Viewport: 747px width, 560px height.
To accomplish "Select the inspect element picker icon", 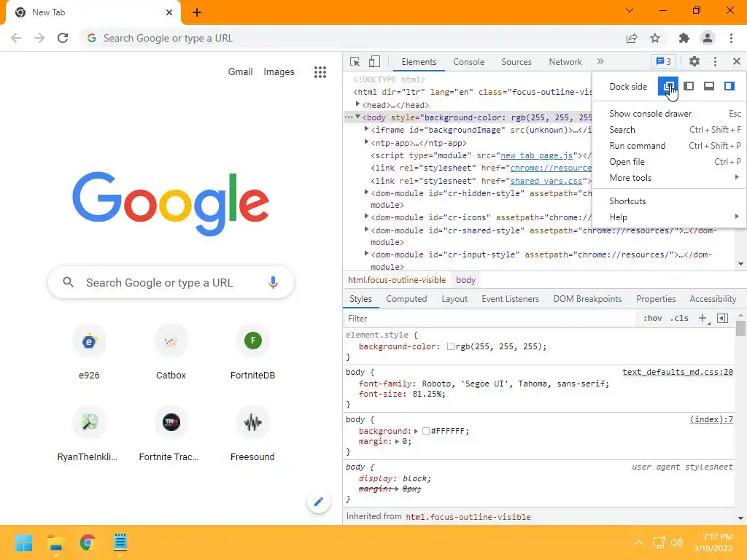I will pos(355,61).
